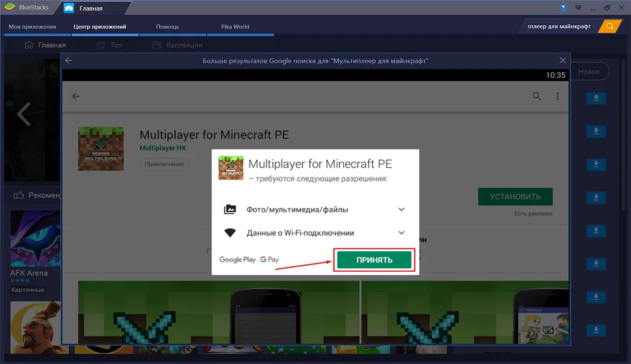The image size is (631, 364).
Task: Click the Multiplayer for Minecraft PE title in dialog
Action: coord(320,164)
